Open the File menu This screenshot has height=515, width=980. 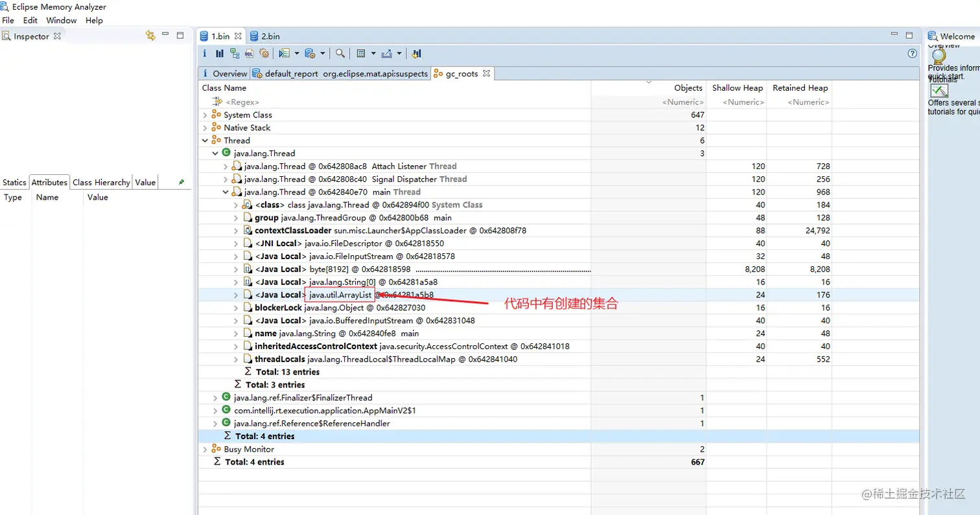[8, 21]
